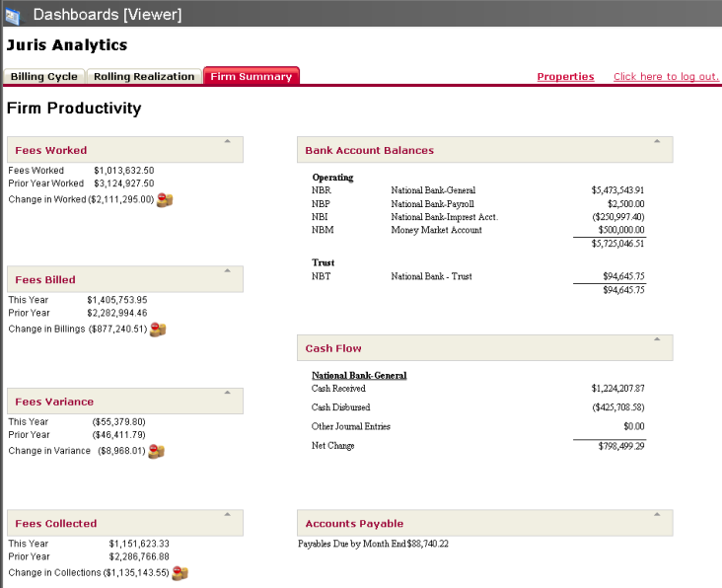This screenshot has width=722, height=588.
Task: Open the Rolling Realization tab
Action: pyautogui.click(x=144, y=77)
